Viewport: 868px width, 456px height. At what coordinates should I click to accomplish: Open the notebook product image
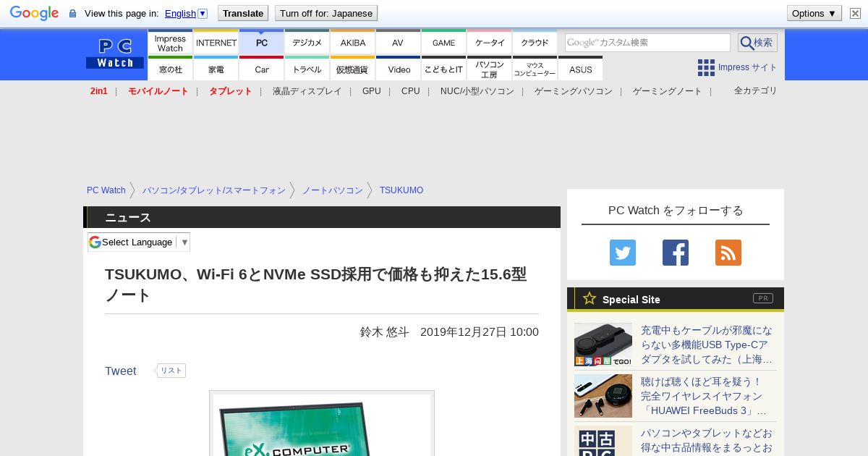[322, 423]
